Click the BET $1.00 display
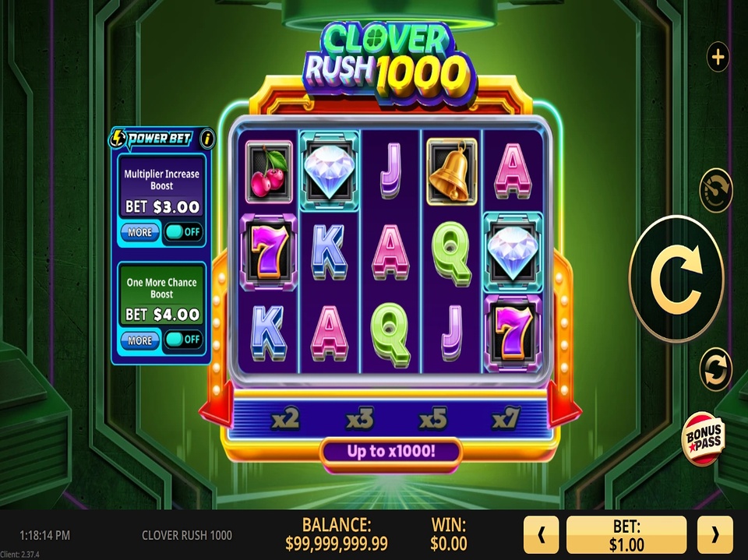This screenshot has width=748, height=560. pyautogui.click(x=626, y=535)
